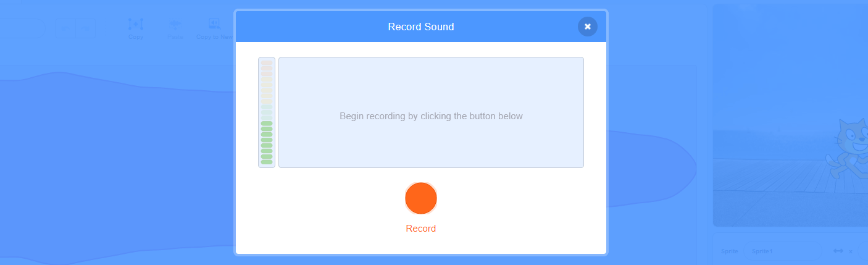Click the undo arrow icon
Screen dimensions: 868x265
pyautogui.click(x=66, y=28)
